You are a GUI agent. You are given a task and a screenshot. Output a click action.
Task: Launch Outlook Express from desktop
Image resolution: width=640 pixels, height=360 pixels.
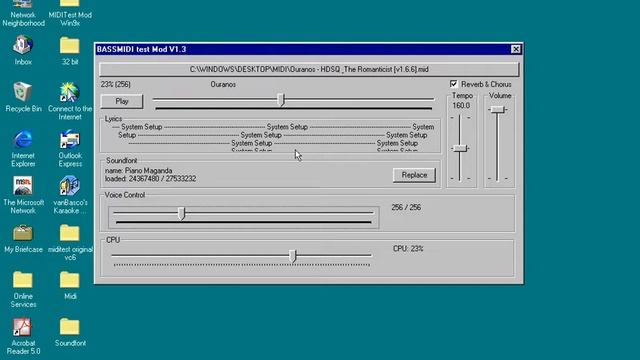click(70, 149)
